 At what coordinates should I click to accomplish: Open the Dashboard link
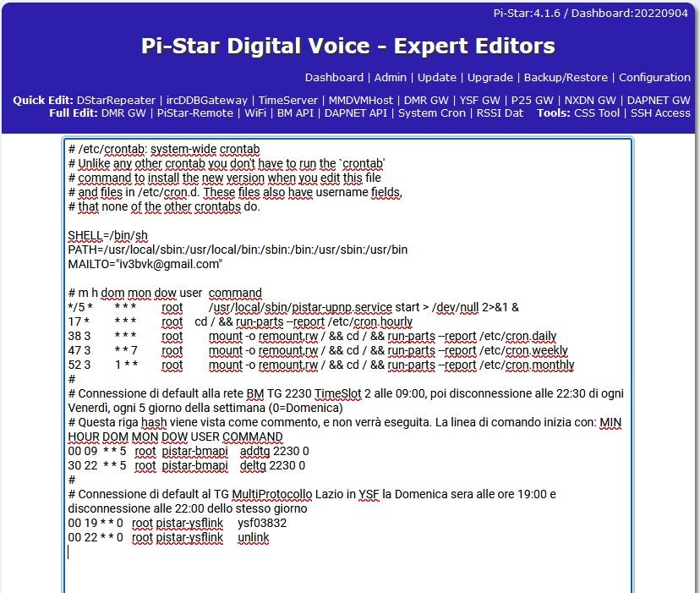[x=334, y=77]
